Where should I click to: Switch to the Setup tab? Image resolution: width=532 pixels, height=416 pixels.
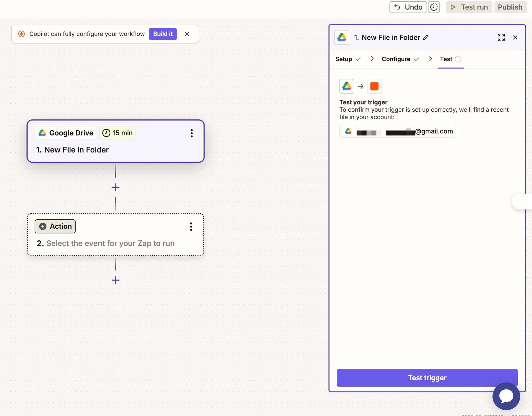coord(344,59)
